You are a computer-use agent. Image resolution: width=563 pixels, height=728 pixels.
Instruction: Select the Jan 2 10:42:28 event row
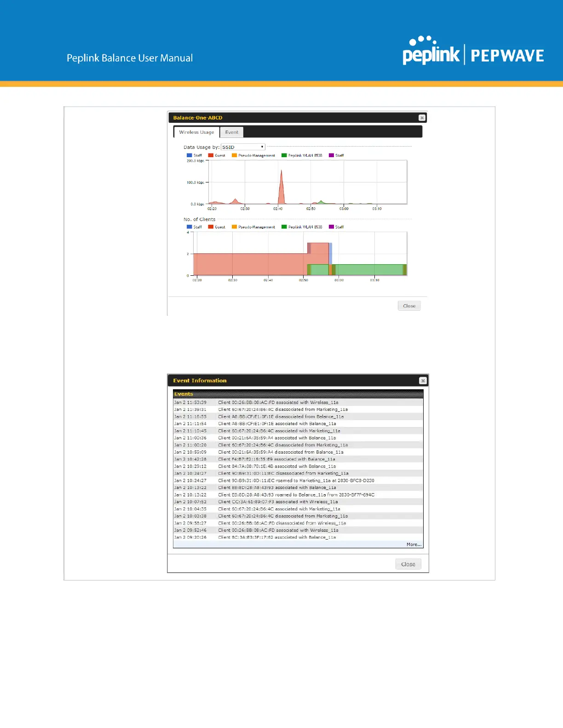298,459
